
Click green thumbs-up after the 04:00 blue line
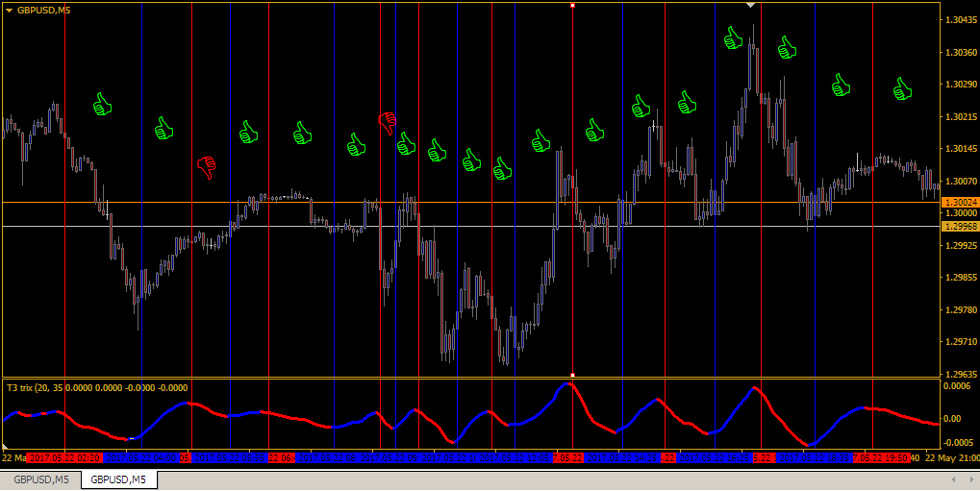[163, 128]
